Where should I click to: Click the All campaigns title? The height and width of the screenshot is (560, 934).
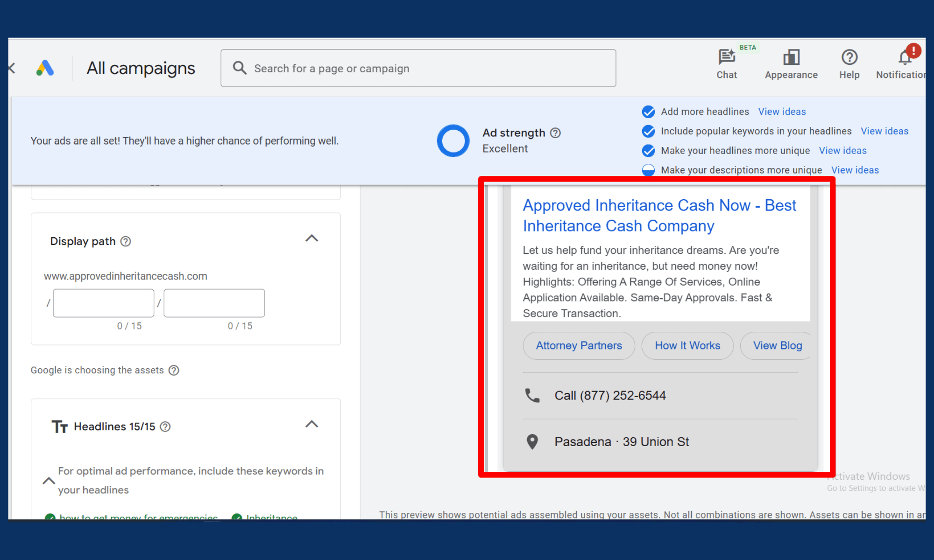[x=141, y=69]
